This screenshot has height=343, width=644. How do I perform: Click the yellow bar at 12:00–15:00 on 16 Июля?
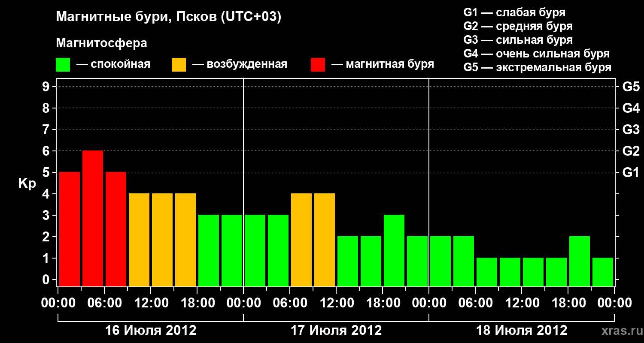(x=162, y=240)
